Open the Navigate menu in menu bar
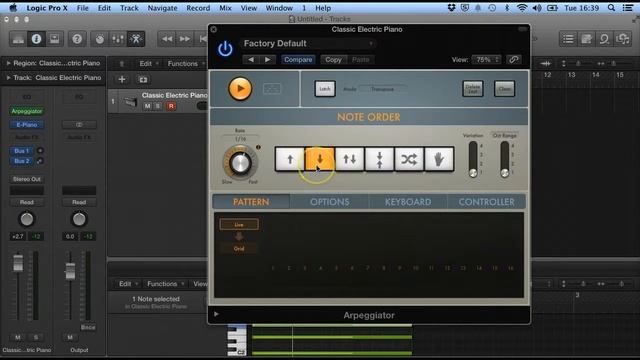 pyautogui.click(x=162, y=8)
